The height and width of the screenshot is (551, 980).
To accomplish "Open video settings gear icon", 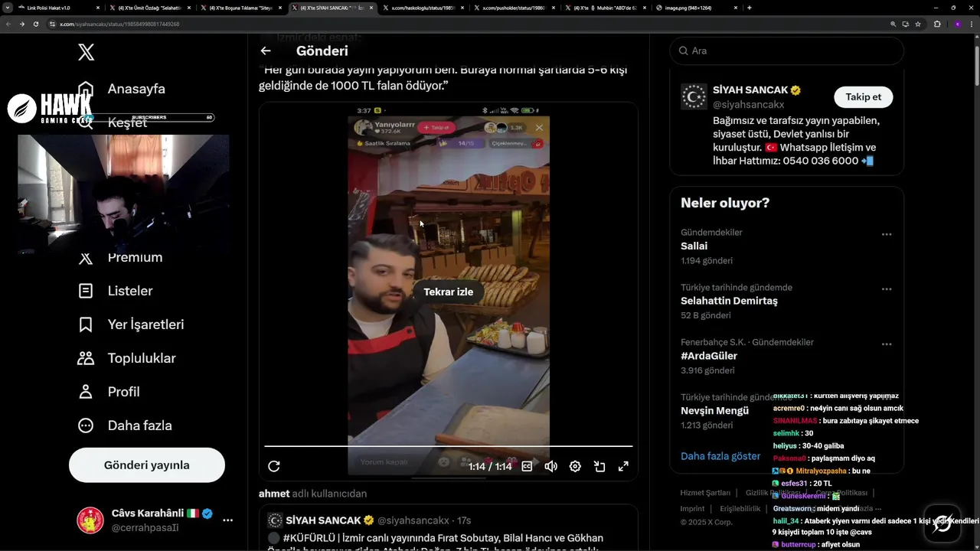I will (x=575, y=466).
